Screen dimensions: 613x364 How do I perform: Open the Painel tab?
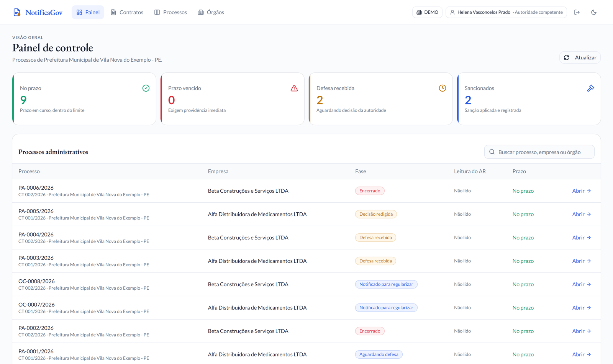tap(88, 12)
